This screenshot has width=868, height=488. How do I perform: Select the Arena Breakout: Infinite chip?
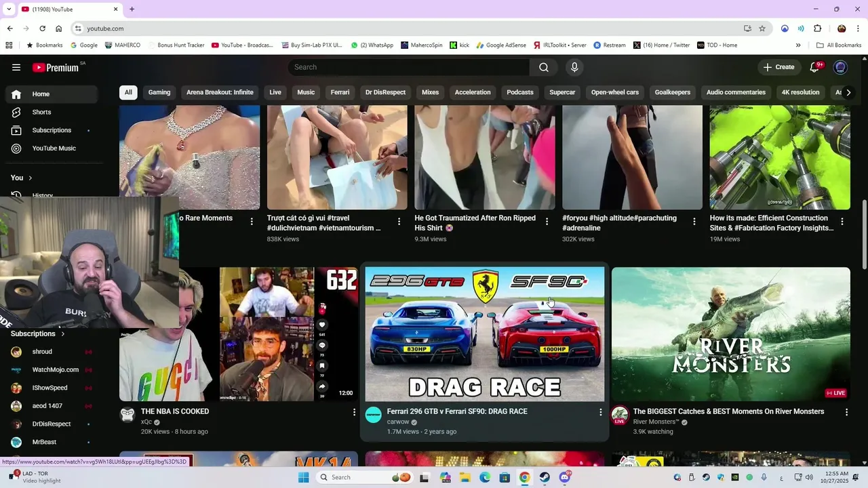coord(220,92)
